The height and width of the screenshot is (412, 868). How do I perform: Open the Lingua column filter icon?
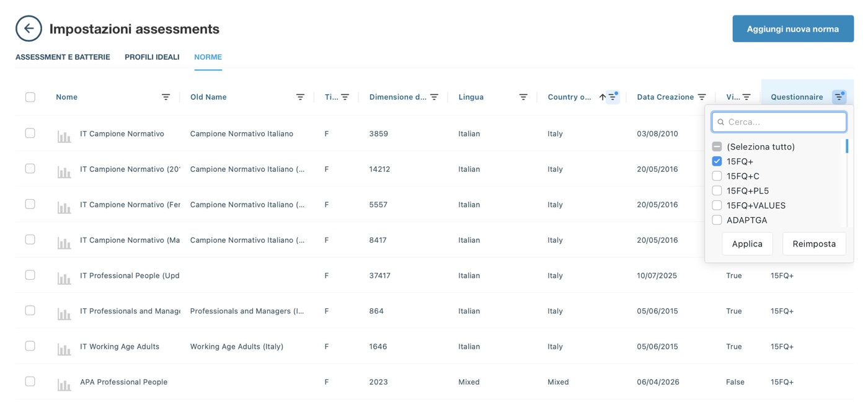click(x=523, y=97)
